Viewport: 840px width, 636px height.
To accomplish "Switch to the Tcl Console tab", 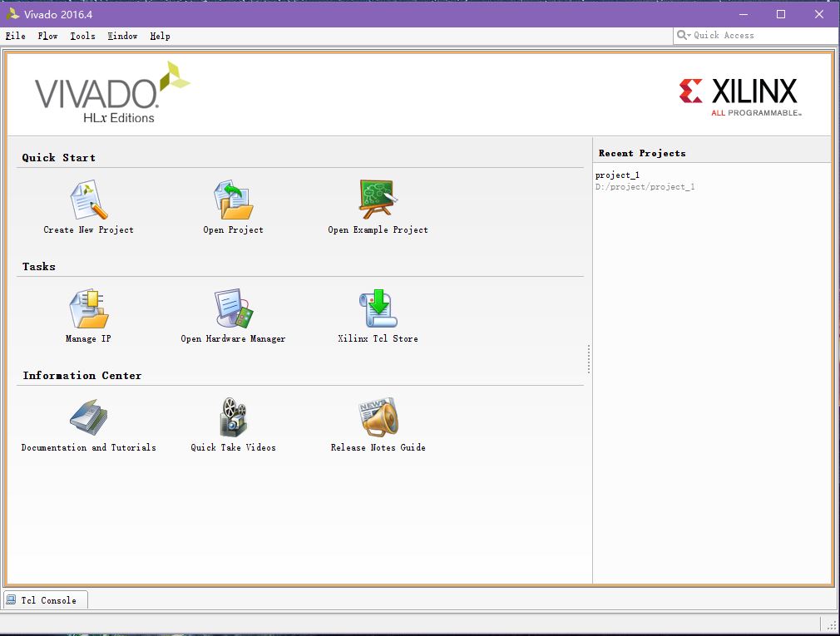I will [47, 600].
